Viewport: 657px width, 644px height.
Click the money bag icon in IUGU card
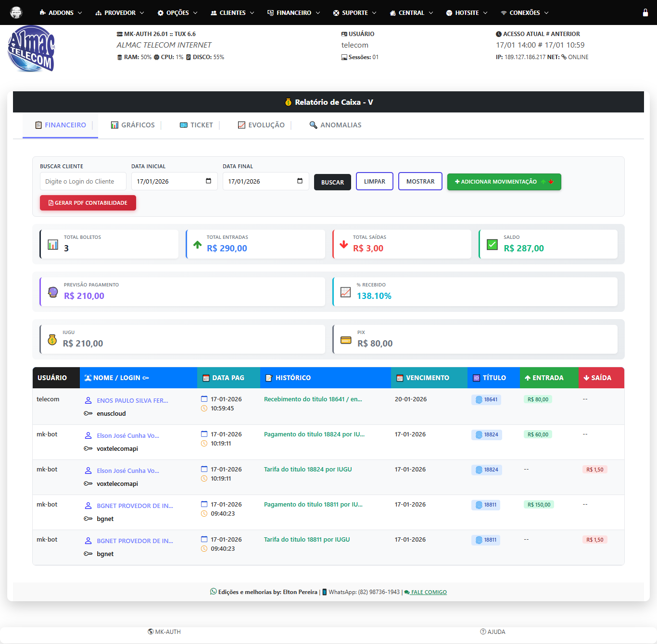pyautogui.click(x=52, y=339)
